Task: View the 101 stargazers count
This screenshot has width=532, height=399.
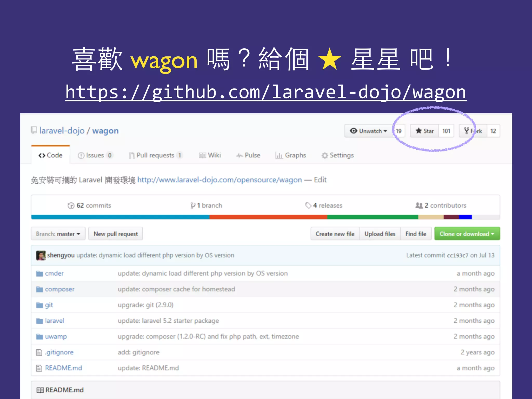Action: [446, 131]
